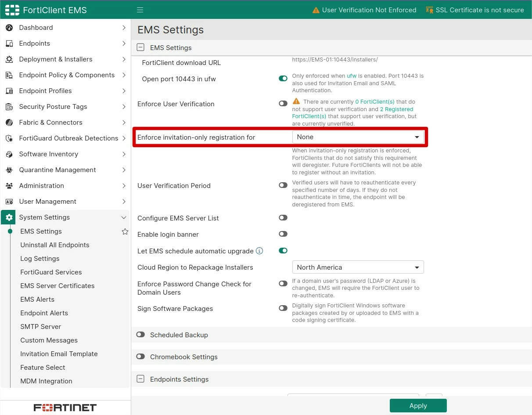
Task: Click the Administration people icon
Action: click(x=9, y=186)
